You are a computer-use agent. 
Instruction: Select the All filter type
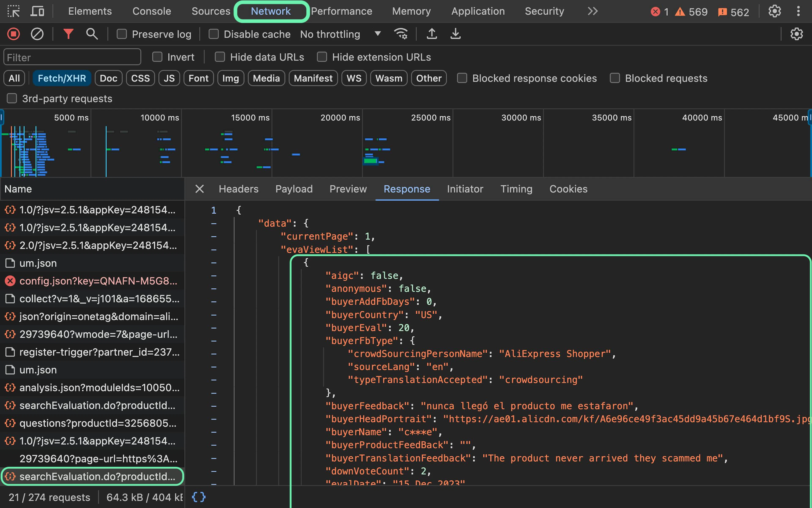pos(14,78)
